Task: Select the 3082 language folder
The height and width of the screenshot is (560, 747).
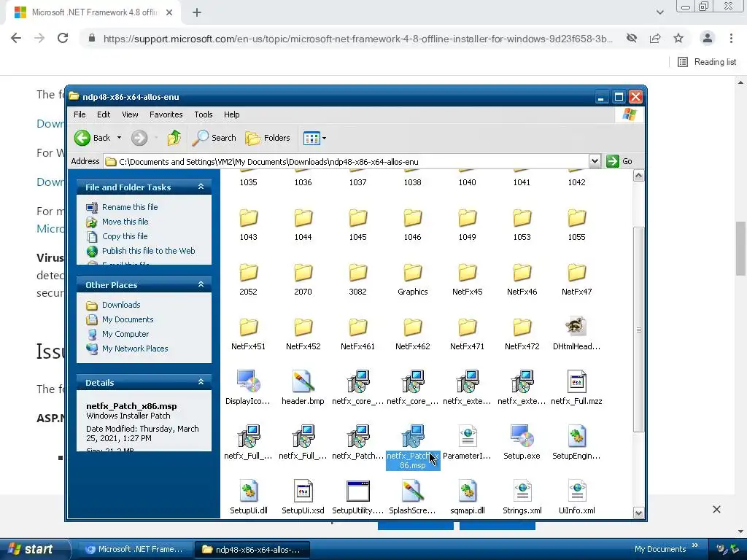Action: pyautogui.click(x=357, y=273)
